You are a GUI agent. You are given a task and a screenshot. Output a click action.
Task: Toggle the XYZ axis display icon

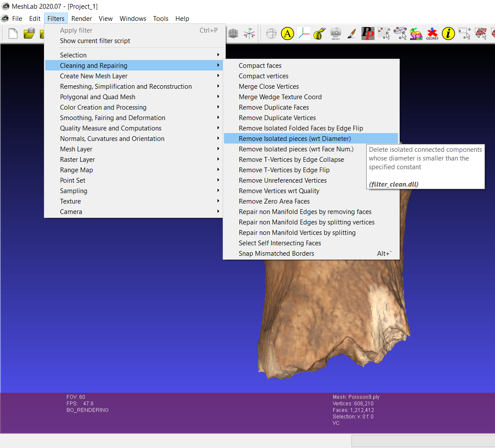click(249, 33)
